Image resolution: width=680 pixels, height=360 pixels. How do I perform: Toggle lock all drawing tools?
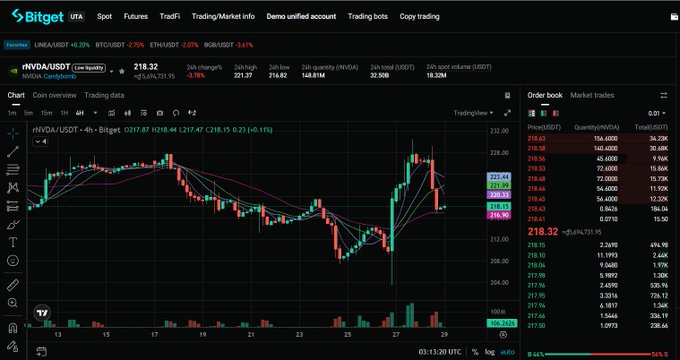pyautogui.click(x=13, y=346)
